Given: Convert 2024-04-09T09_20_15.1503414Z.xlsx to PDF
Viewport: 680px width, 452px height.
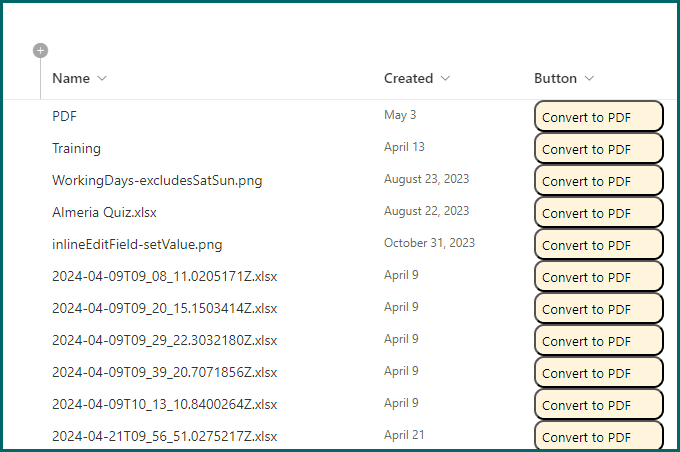Looking at the screenshot, I should (598, 309).
